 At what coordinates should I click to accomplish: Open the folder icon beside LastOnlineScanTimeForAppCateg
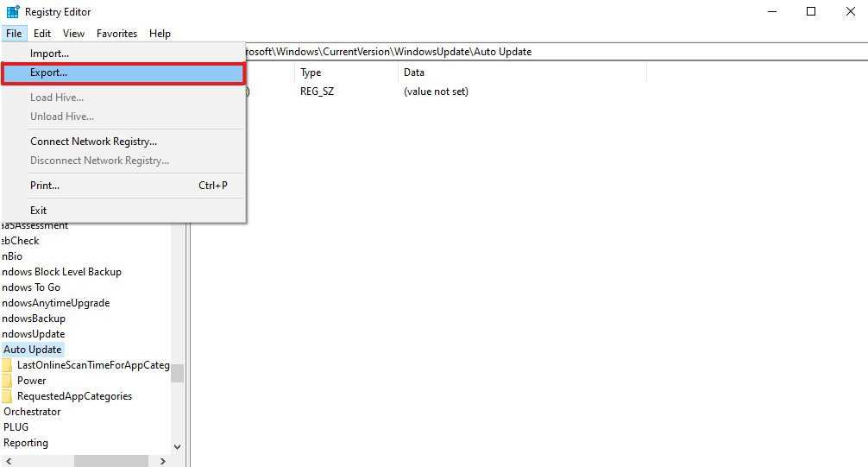tap(7, 365)
